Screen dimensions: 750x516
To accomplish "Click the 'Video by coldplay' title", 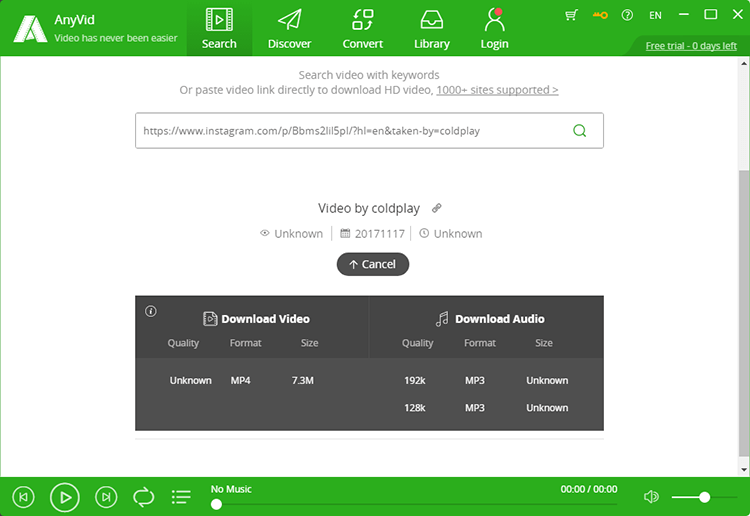I will click(369, 208).
